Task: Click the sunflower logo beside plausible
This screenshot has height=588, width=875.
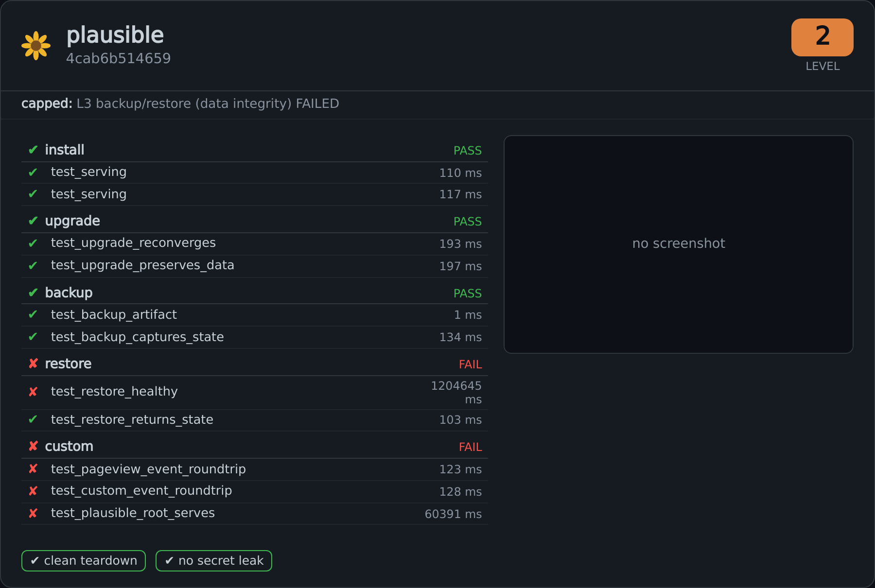Action: pos(36,46)
